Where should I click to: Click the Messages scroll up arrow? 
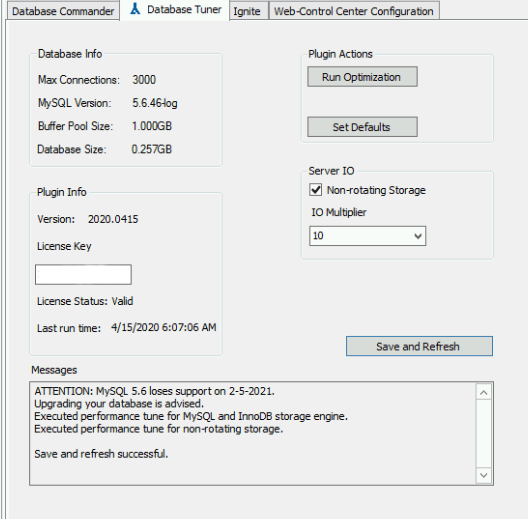484,392
